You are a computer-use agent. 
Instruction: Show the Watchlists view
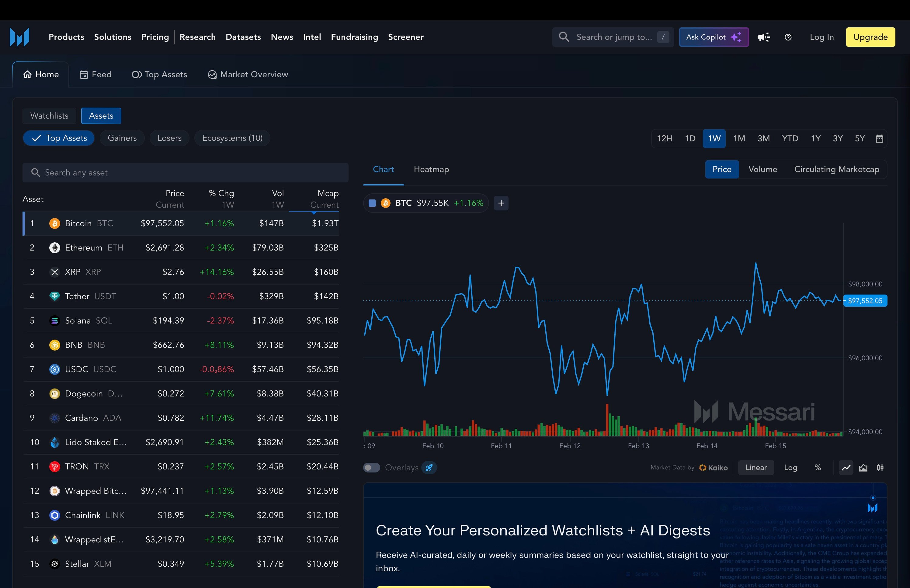pyautogui.click(x=49, y=116)
